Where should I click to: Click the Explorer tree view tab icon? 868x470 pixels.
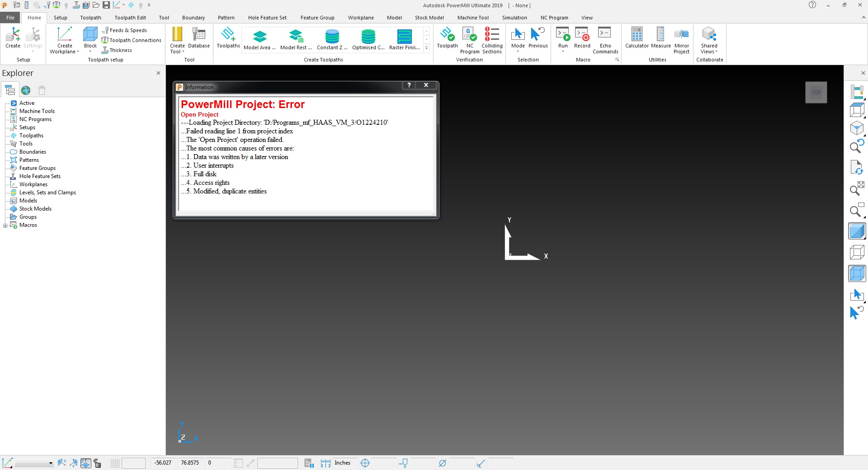coord(10,90)
